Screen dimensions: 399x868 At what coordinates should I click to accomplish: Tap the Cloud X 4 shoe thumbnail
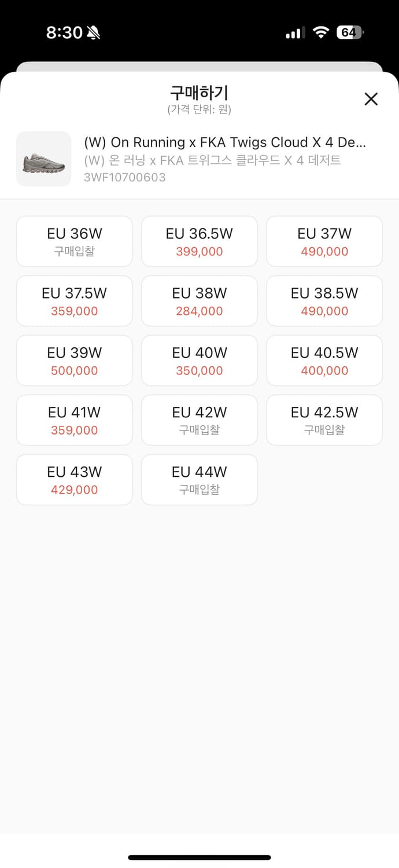tap(43, 159)
